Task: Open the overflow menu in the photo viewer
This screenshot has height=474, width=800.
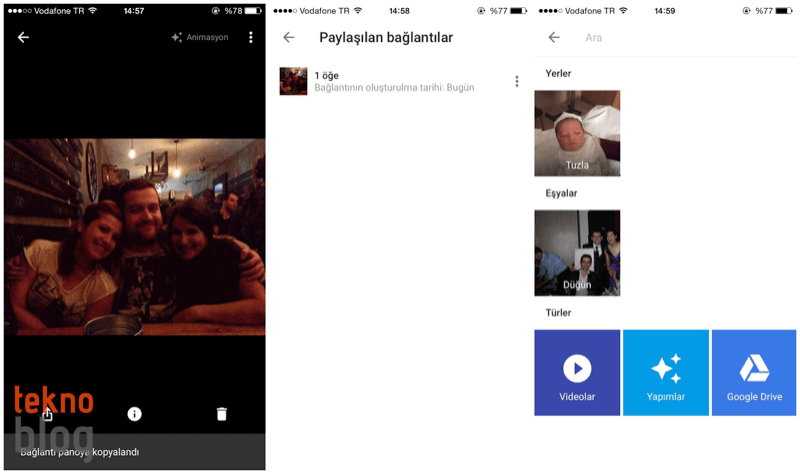Action: pos(251,37)
